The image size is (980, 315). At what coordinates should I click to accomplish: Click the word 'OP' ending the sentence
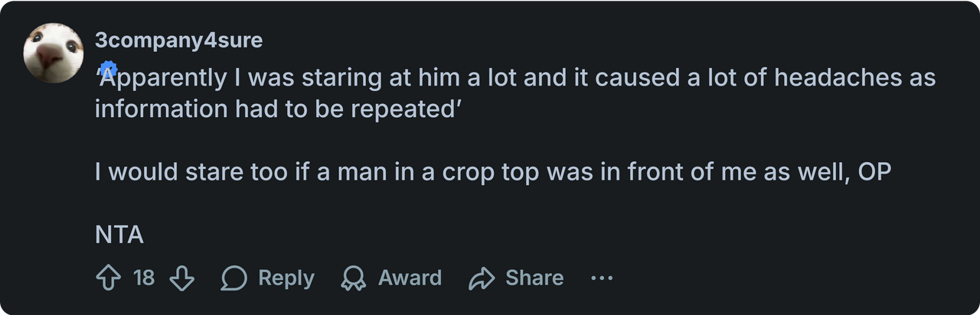click(874, 172)
